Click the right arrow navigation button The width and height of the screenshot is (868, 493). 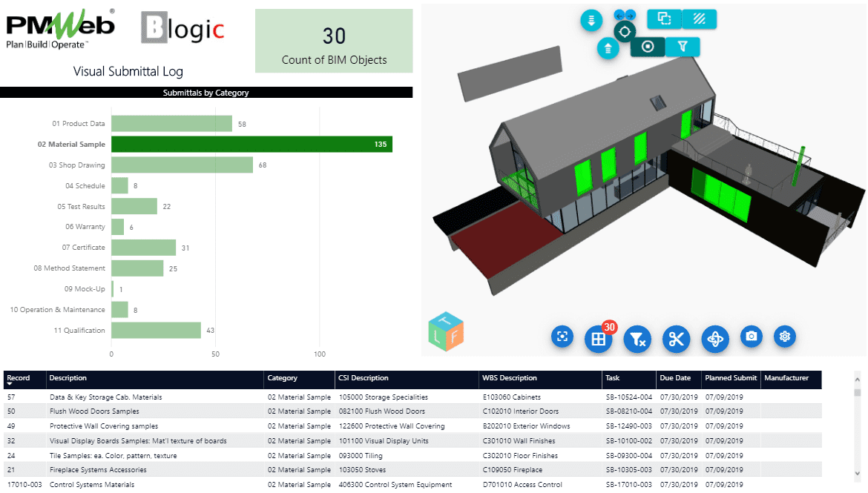coord(631,16)
